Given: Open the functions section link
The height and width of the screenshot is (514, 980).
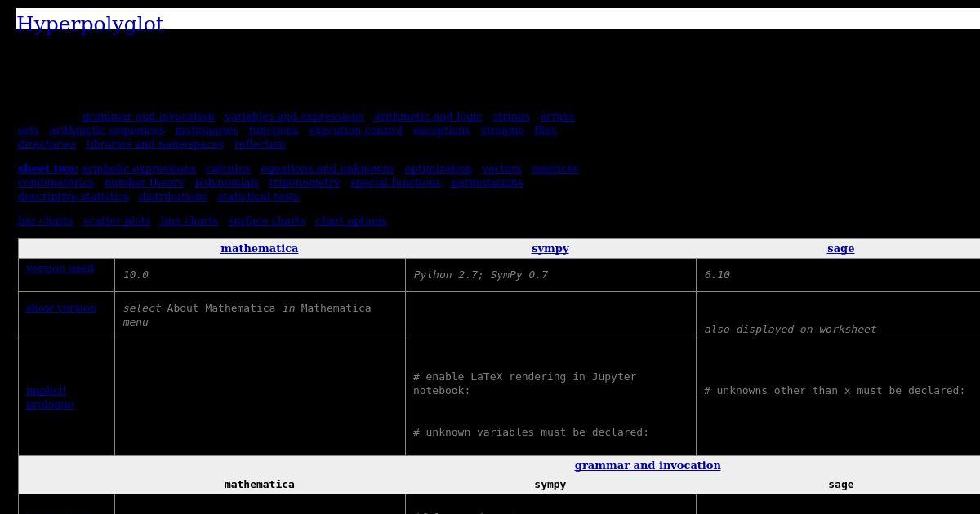Looking at the screenshot, I should (274, 131).
